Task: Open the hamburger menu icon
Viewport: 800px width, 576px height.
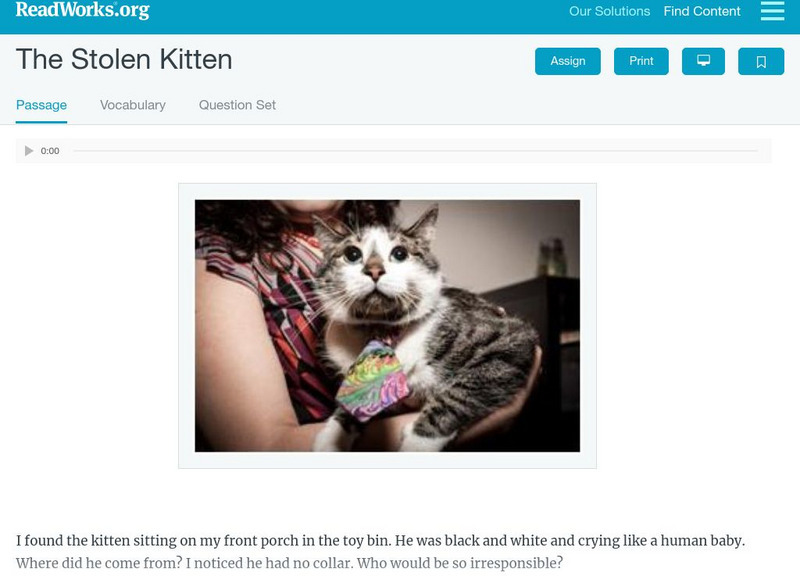Action: click(x=772, y=11)
